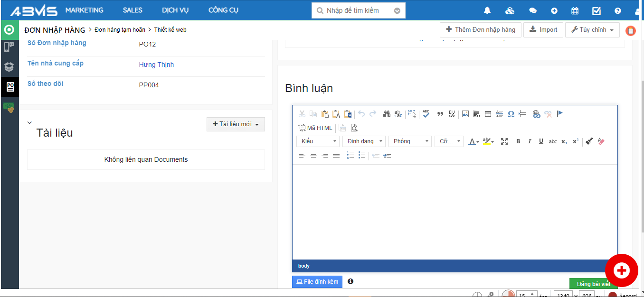
Task: Click the find binoculars icon
Action: click(x=387, y=114)
